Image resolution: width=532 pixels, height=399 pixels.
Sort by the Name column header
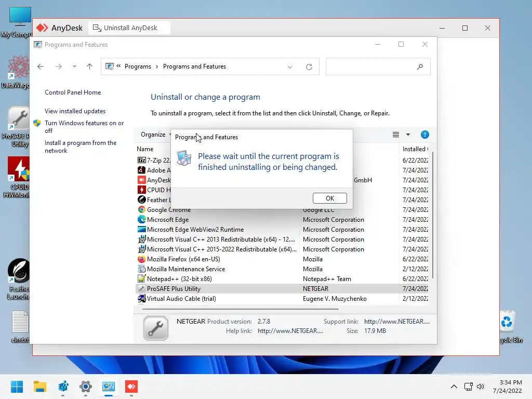145,149
